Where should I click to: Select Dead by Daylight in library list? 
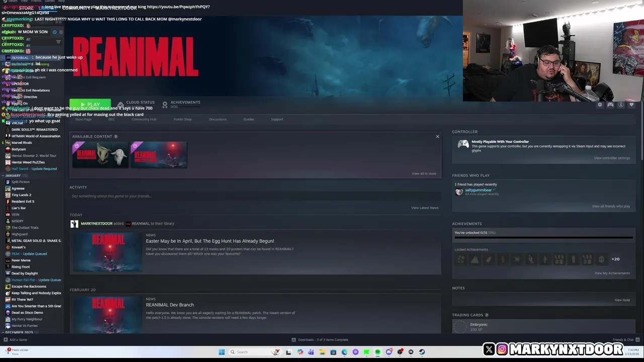tap(25, 273)
